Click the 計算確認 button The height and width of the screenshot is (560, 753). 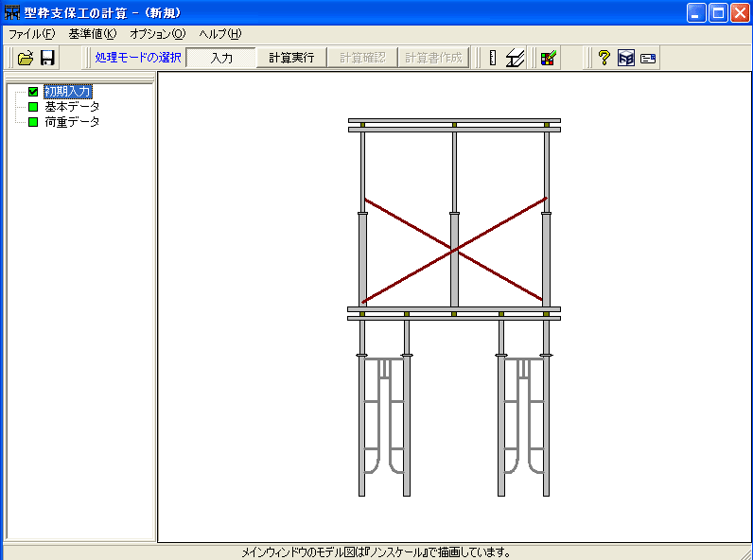[x=362, y=58]
